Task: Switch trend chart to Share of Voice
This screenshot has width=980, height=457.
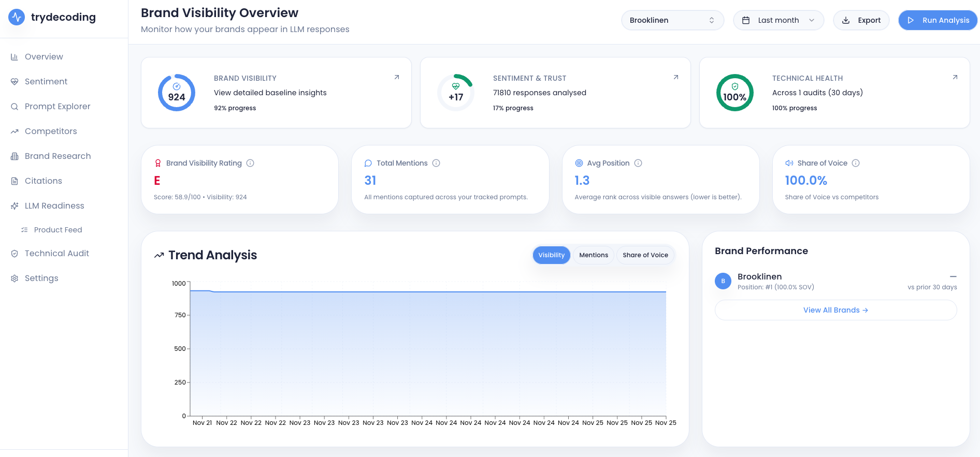Action: pyautogui.click(x=645, y=255)
